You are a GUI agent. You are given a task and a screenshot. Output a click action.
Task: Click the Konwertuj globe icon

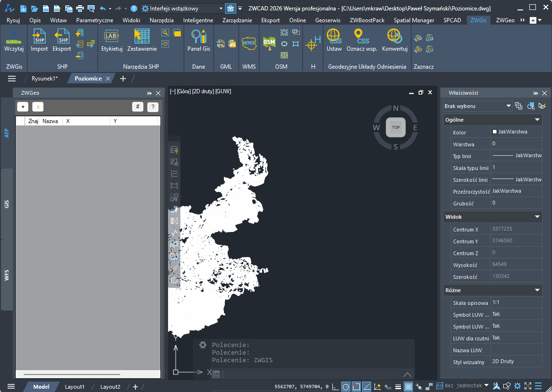395,37
